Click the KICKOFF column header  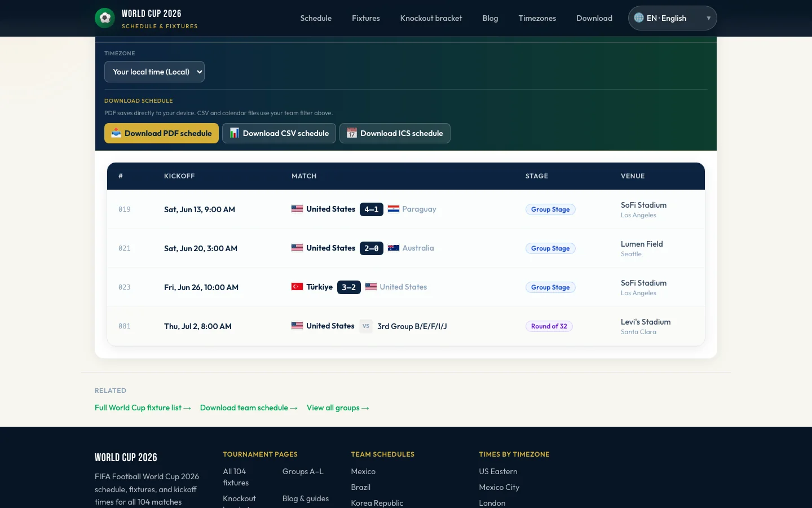pyautogui.click(x=179, y=176)
